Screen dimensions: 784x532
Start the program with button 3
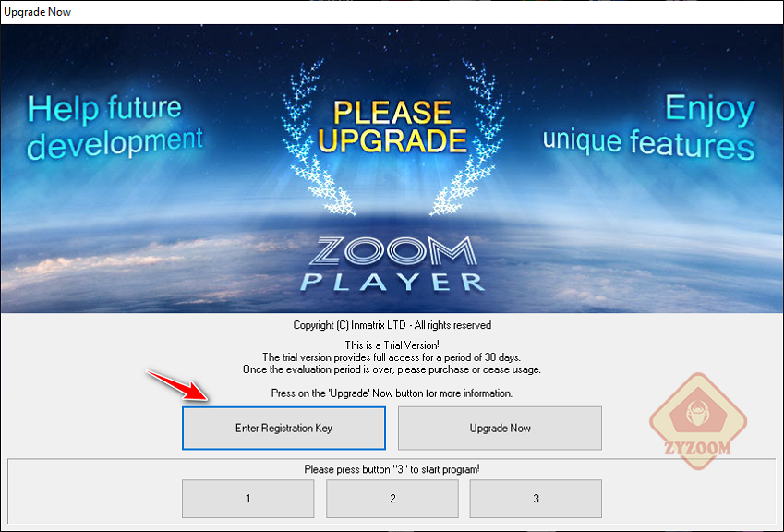point(536,499)
